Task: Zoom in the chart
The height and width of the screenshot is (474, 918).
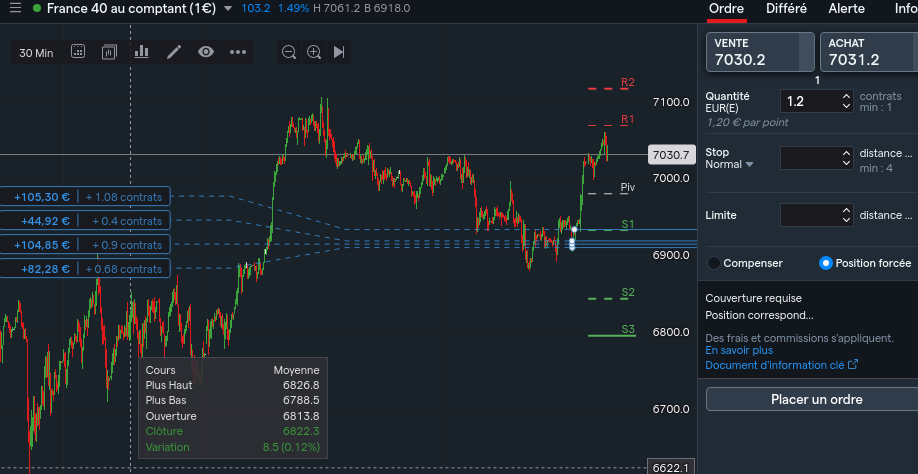Action: 314,52
